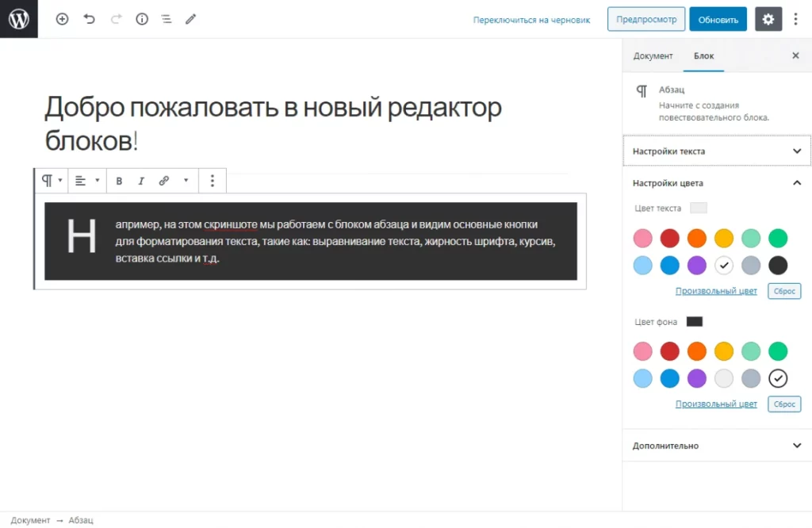Click the link insertion icon in block toolbar
The image size is (812, 528).
coord(164,181)
